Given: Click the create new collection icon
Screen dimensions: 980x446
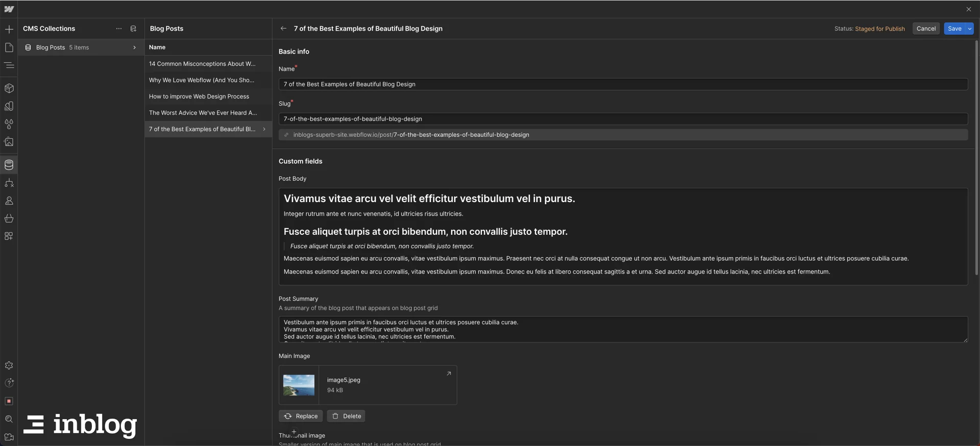Looking at the screenshot, I should [133, 29].
